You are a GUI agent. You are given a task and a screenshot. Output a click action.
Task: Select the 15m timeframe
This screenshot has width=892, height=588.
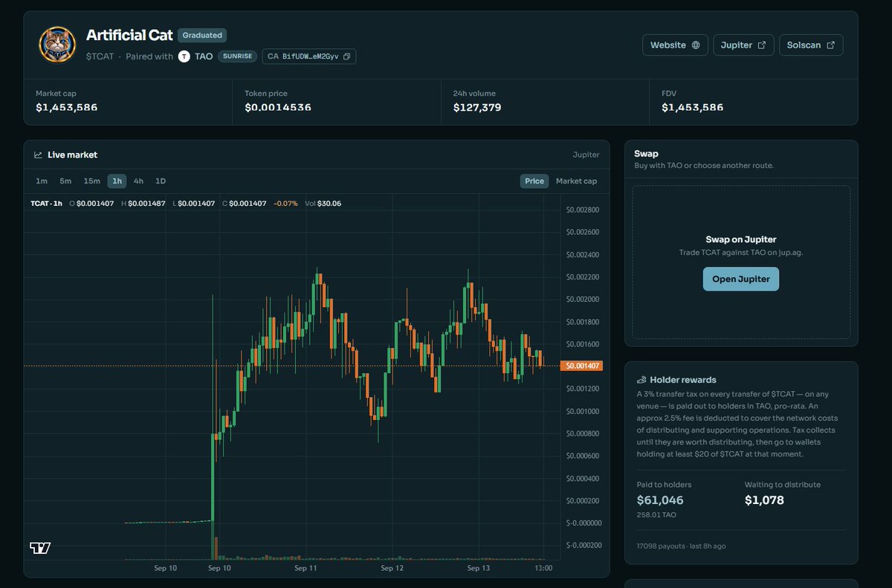coord(92,181)
